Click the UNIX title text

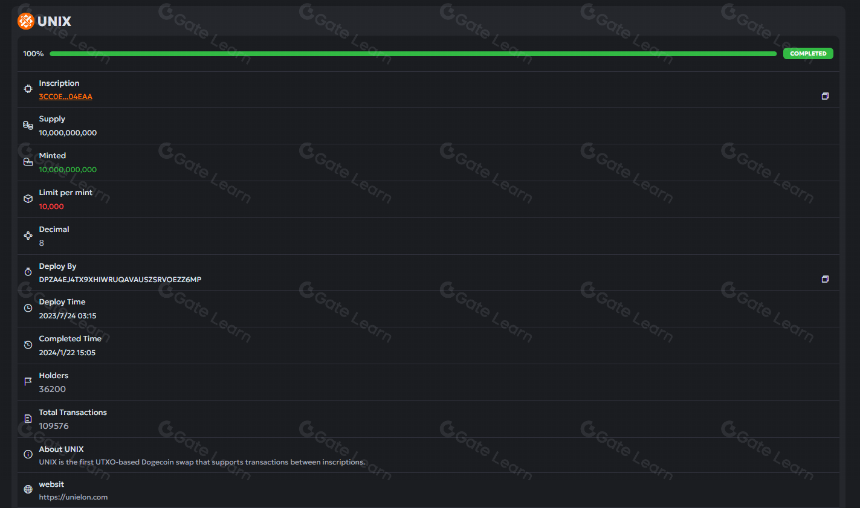coord(54,21)
